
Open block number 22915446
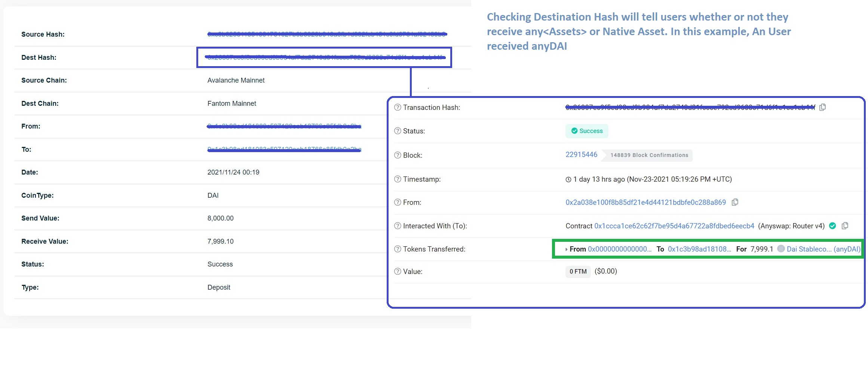[581, 155]
